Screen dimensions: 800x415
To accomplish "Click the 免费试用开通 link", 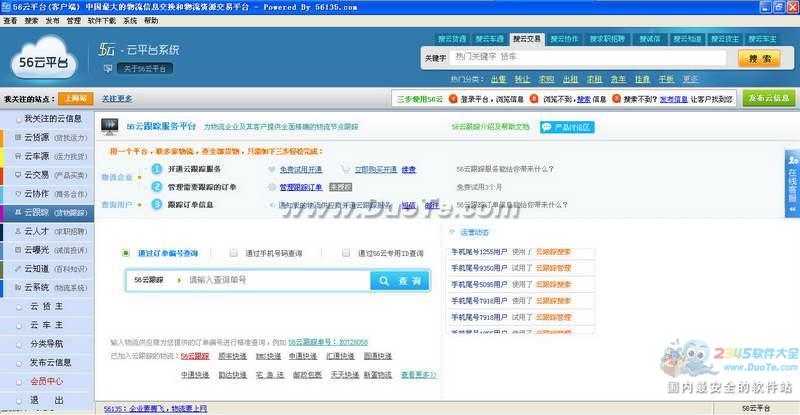I will pos(301,169).
